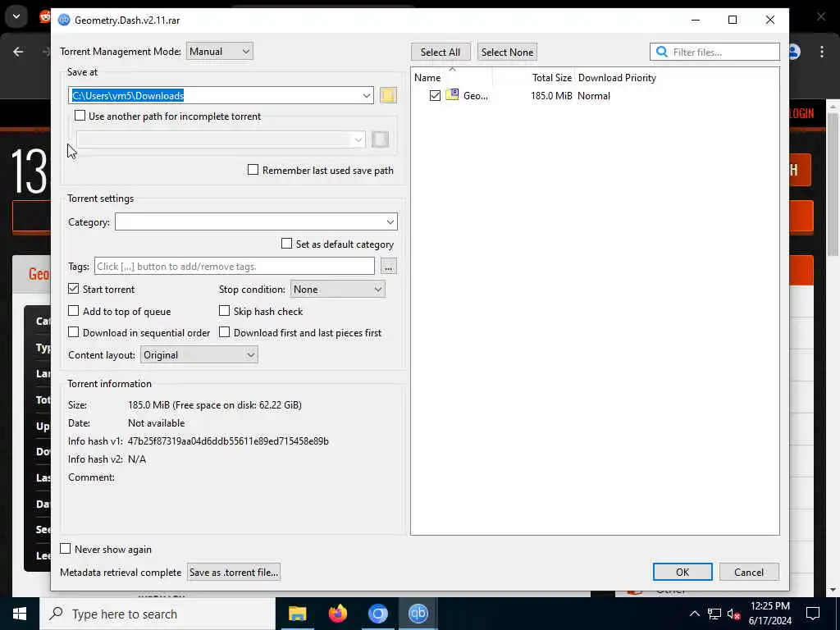The image size is (840, 630).
Task: Enable Download in sequential order
Action: (x=73, y=332)
